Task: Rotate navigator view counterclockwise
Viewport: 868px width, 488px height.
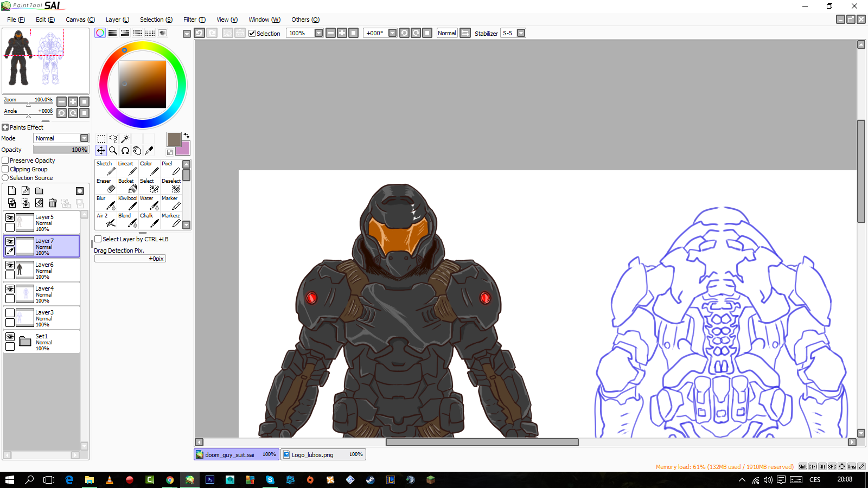Action: 61,113
